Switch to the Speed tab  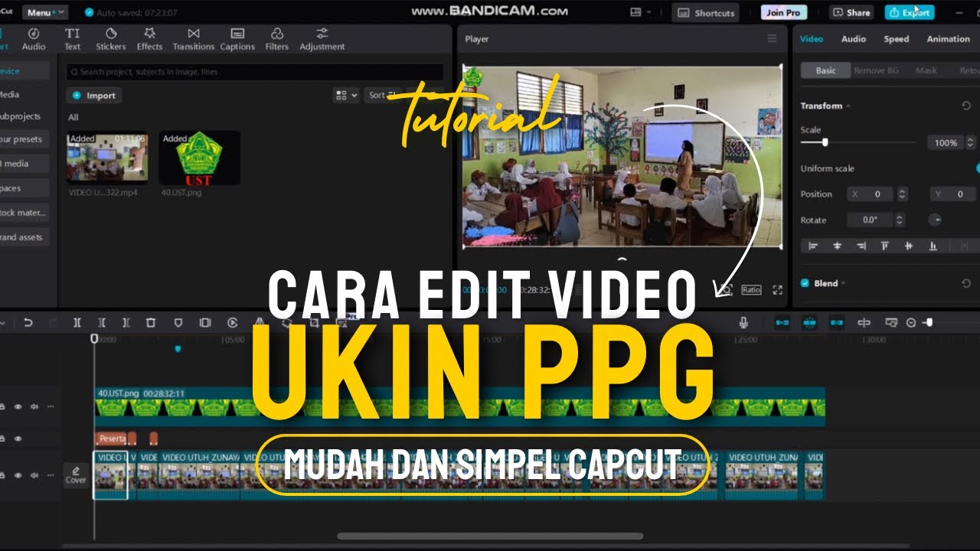pyautogui.click(x=897, y=39)
